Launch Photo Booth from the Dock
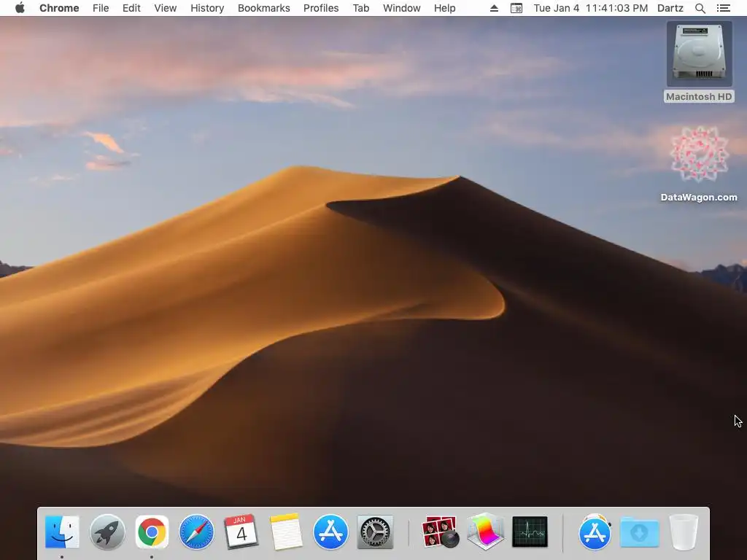This screenshot has width=747, height=560. [440, 532]
